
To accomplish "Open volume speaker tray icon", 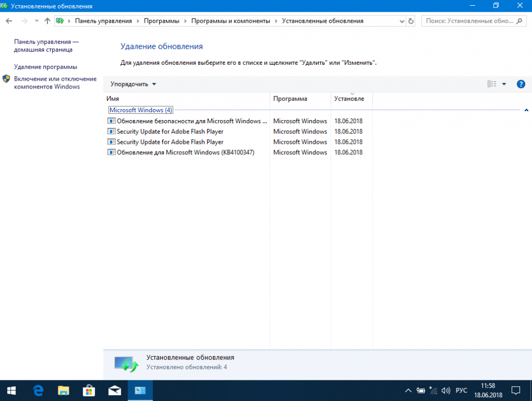I will pyautogui.click(x=446, y=391).
